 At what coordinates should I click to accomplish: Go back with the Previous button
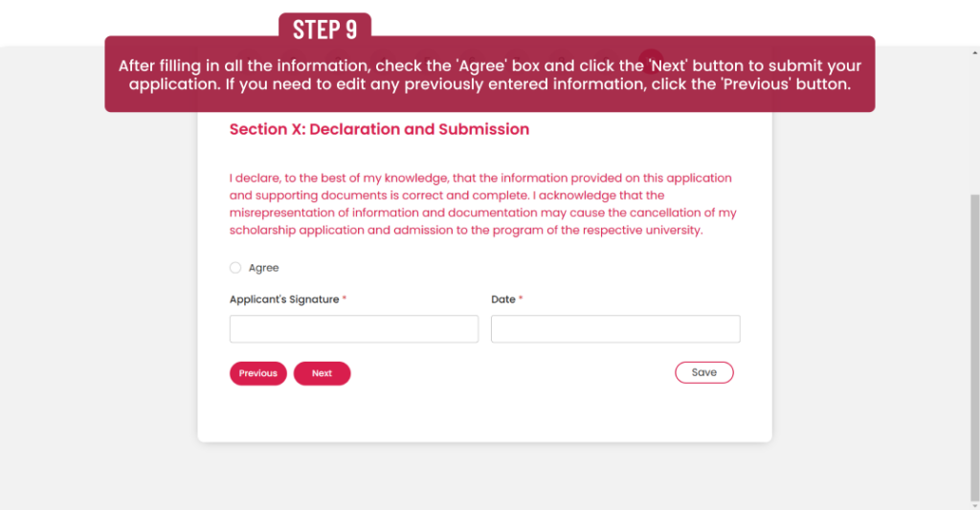coord(257,373)
